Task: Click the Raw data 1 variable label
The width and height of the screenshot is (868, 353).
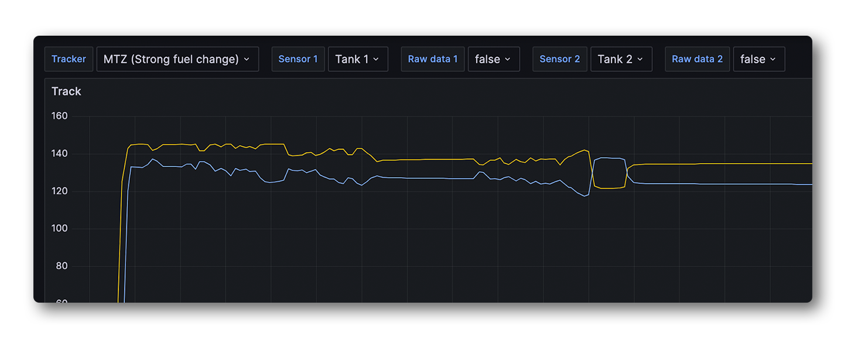Action: point(433,59)
